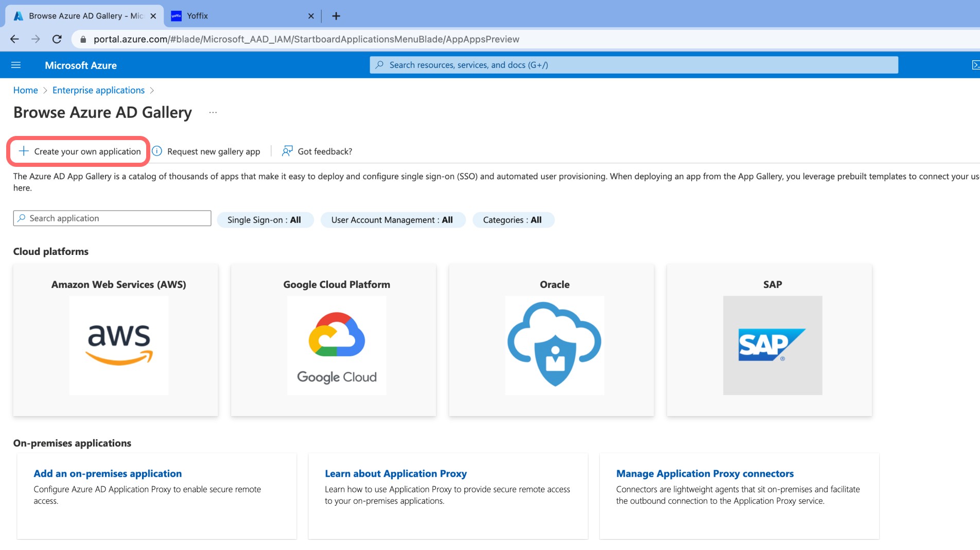Screen dimensions: 980x550
Task: Click the browser back arrow
Action: coord(14,39)
